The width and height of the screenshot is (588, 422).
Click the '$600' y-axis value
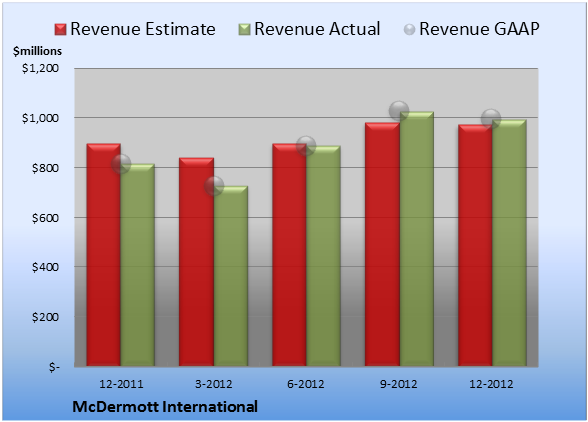click(x=45, y=218)
